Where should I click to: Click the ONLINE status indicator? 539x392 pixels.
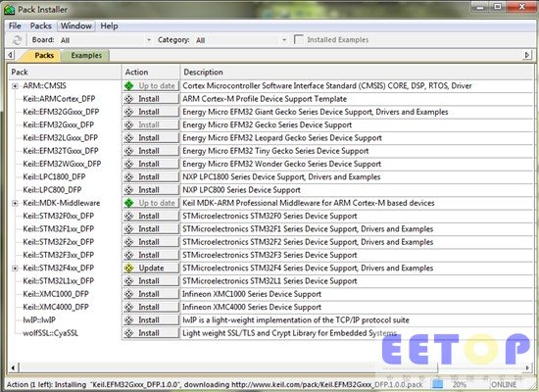tap(504, 384)
